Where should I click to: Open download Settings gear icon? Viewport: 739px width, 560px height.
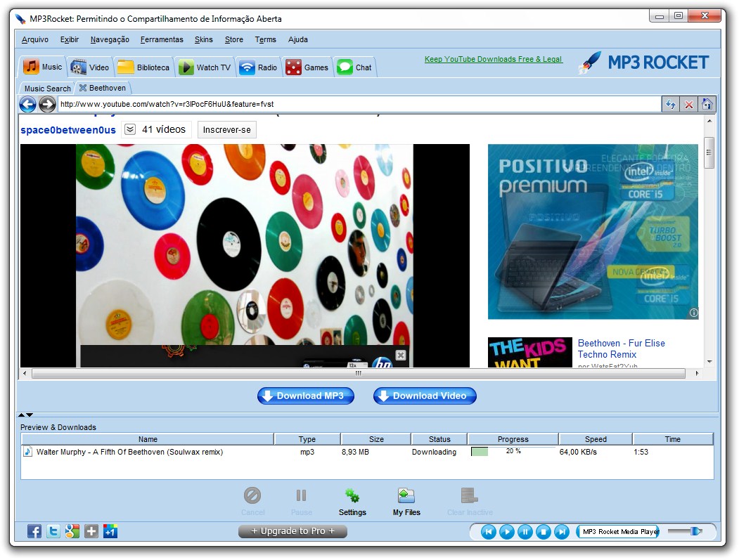[352, 495]
